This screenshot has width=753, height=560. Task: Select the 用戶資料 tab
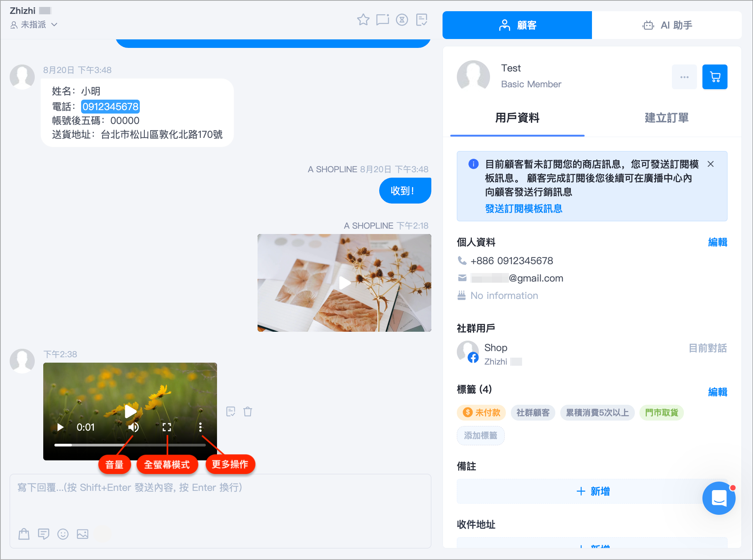[517, 118]
